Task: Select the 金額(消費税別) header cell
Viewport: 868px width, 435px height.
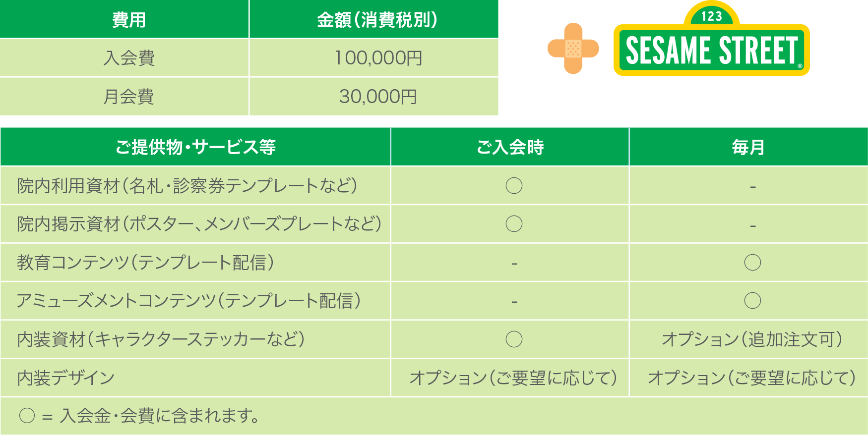Action: (373, 19)
